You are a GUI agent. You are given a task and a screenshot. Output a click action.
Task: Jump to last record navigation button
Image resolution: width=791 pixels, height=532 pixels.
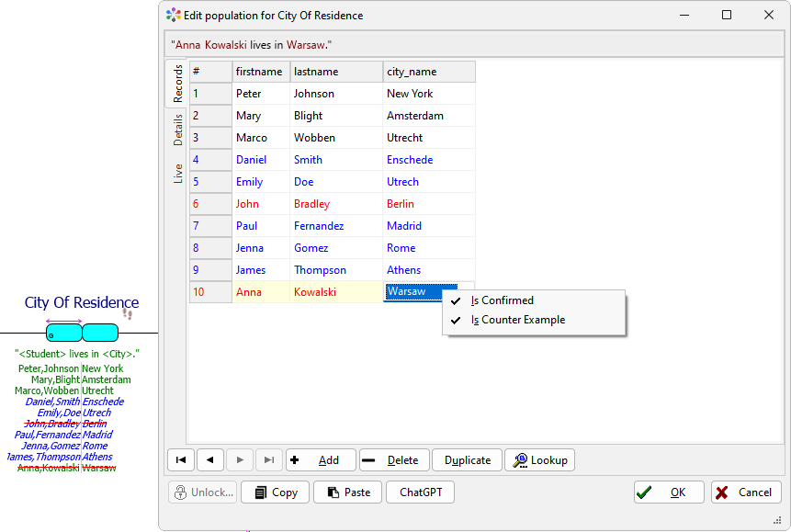(x=268, y=460)
